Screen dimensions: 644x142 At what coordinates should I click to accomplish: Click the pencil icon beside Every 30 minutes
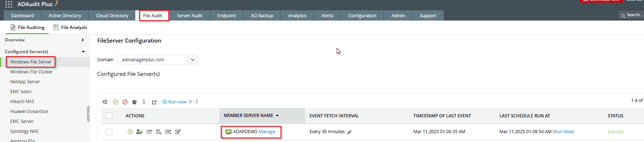[x=350, y=132]
